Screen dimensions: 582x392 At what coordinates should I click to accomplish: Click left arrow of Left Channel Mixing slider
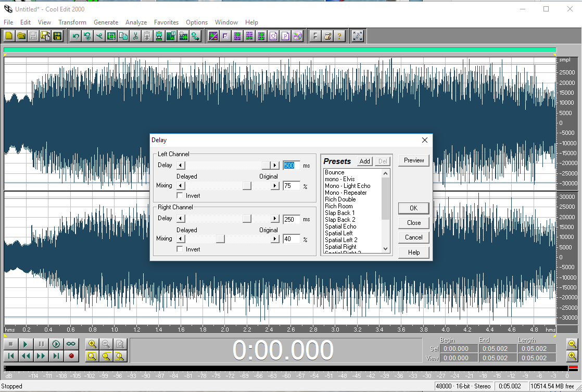click(x=181, y=186)
